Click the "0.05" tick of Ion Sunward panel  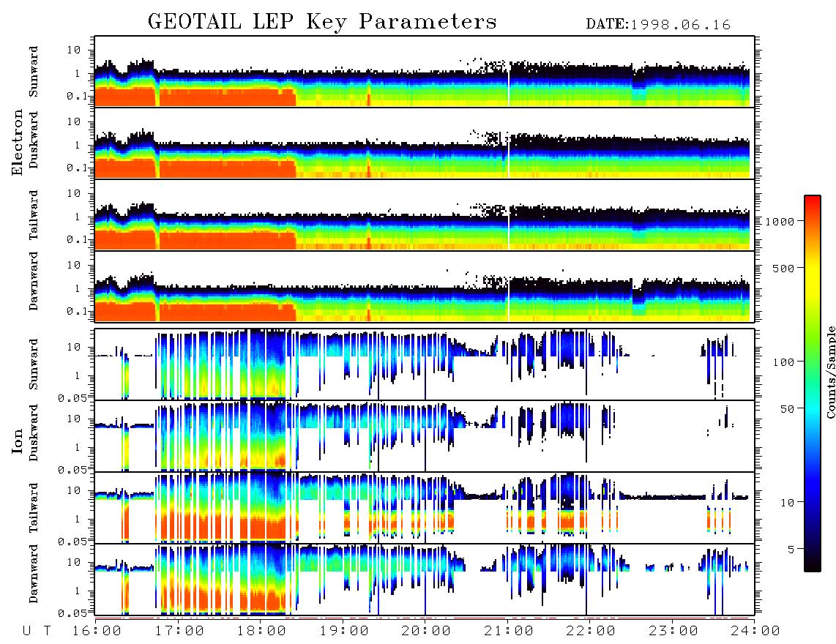click(x=72, y=397)
